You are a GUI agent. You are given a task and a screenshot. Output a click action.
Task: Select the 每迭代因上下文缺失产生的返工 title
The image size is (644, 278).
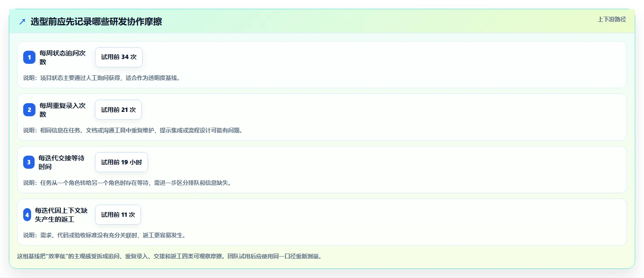pyautogui.click(x=61, y=215)
